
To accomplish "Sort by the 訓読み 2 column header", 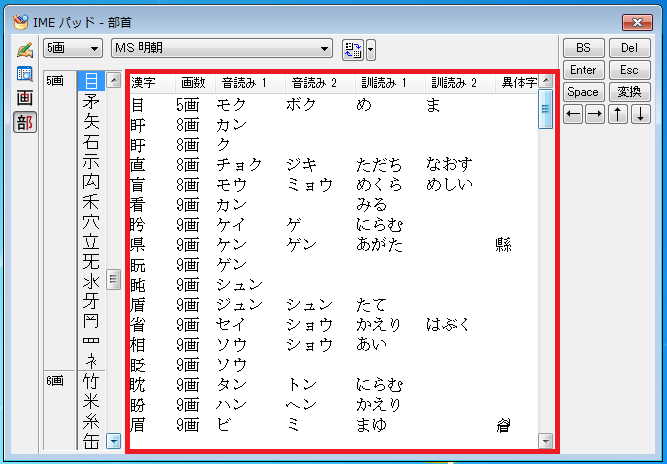I will (460, 83).
